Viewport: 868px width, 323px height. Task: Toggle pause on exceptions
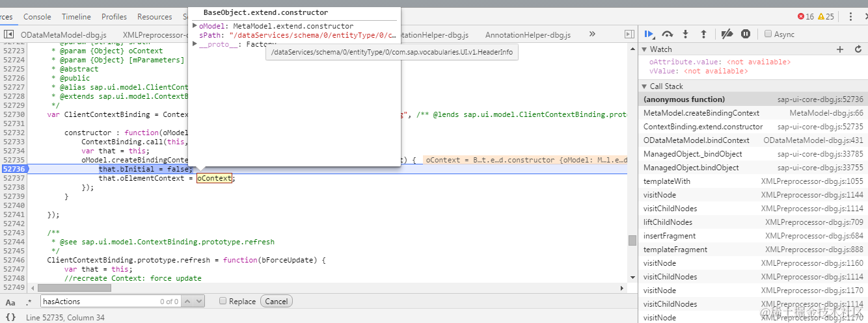point(746,34)
